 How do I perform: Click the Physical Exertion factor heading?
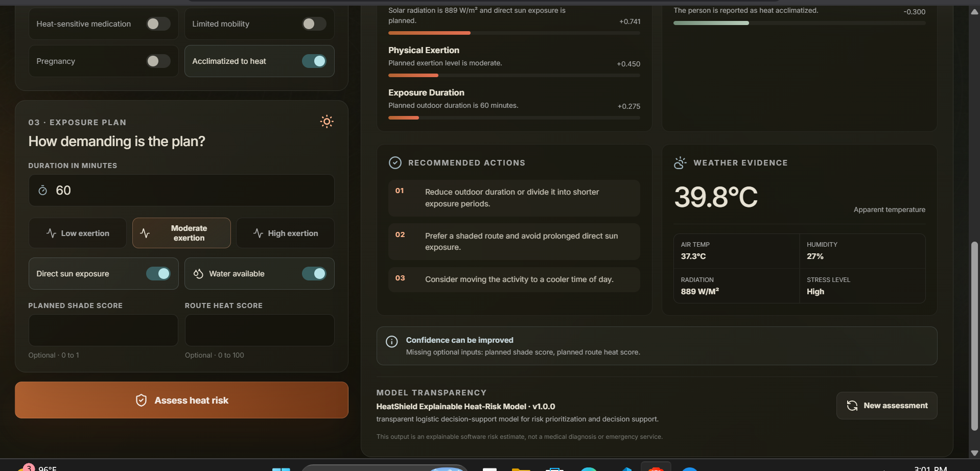424,50
